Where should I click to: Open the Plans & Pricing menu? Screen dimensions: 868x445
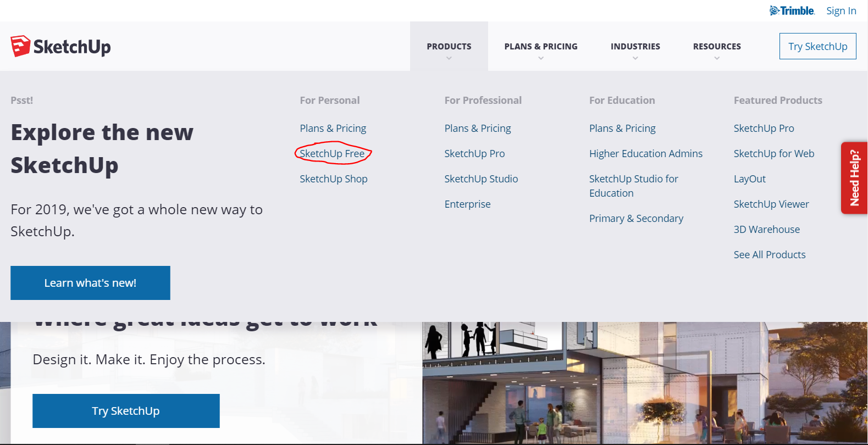tap(541, 46)
